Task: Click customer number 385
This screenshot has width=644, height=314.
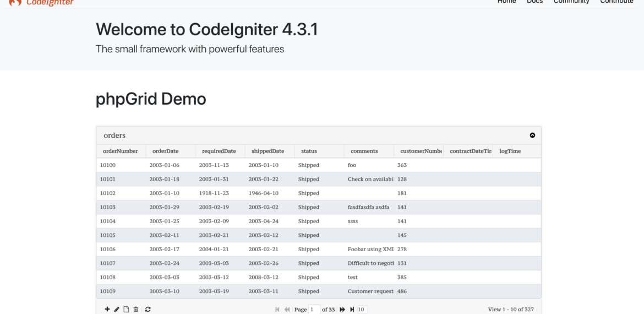Action: tap(402, 277)
